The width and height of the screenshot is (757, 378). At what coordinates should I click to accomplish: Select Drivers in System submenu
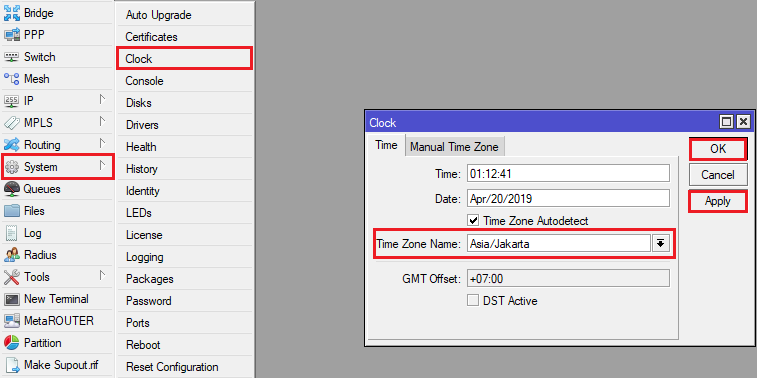click(x=184, y=125)
